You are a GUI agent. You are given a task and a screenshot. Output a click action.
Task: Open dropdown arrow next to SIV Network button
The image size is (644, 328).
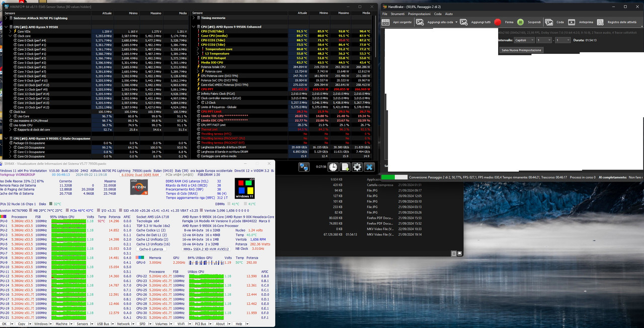pyautogui.click(x=132, y=324)
